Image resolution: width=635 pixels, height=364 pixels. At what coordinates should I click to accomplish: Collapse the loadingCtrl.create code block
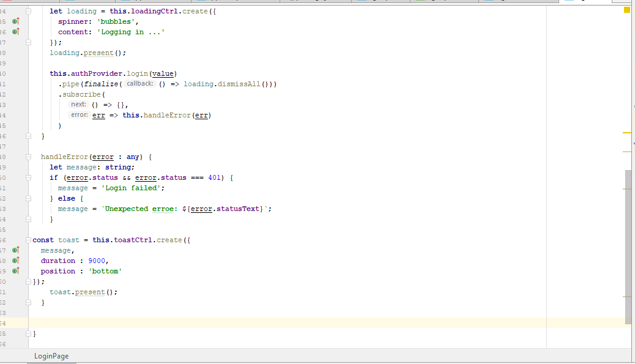pos(28,10)
